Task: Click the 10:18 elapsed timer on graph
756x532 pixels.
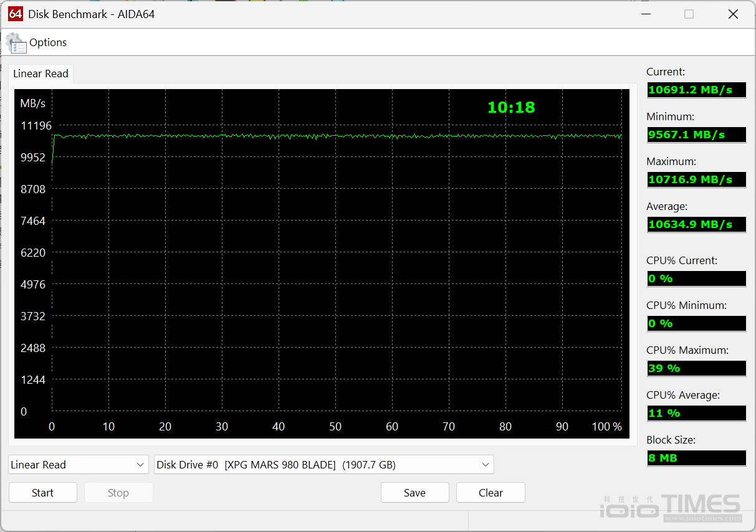Action: (511, 107)
